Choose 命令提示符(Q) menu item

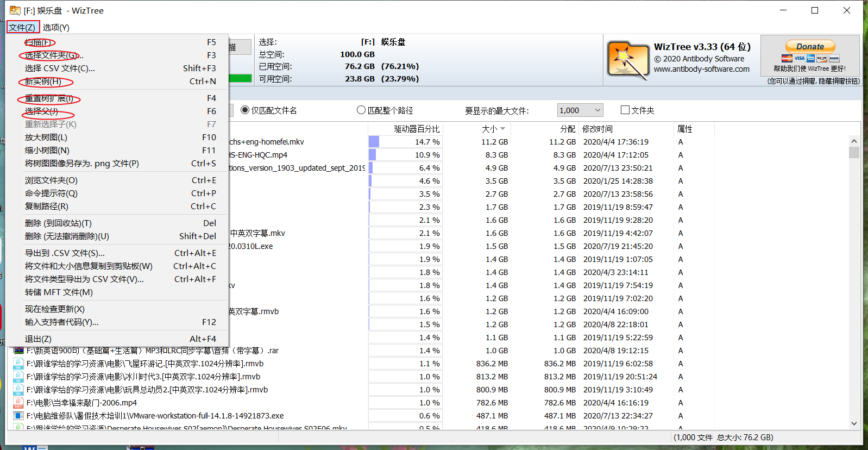pyautogui.click(x=117, y=193)
